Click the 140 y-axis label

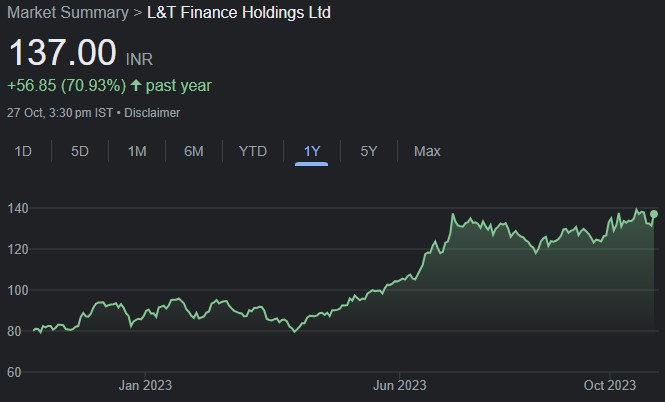[x=18, y=208]
